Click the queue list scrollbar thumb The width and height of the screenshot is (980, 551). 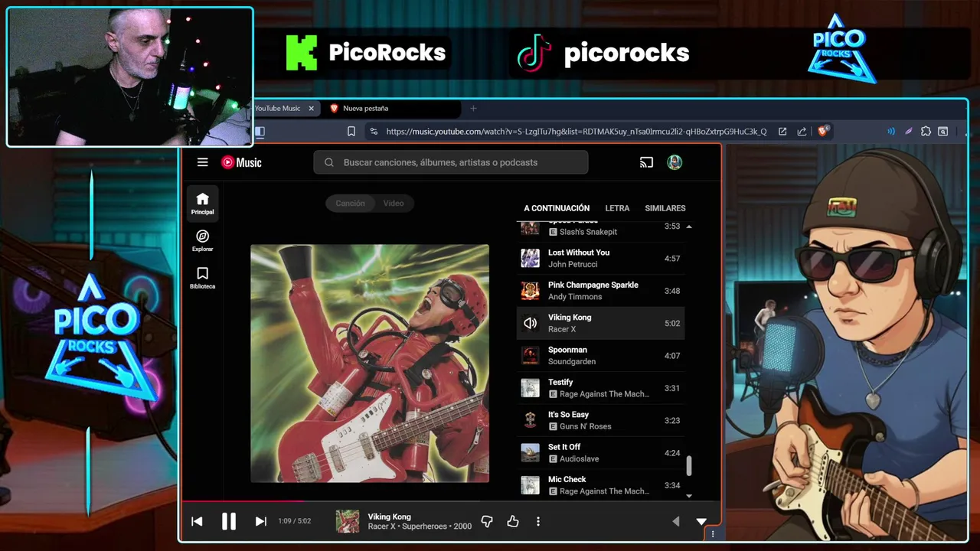click(x=688, y=465)
